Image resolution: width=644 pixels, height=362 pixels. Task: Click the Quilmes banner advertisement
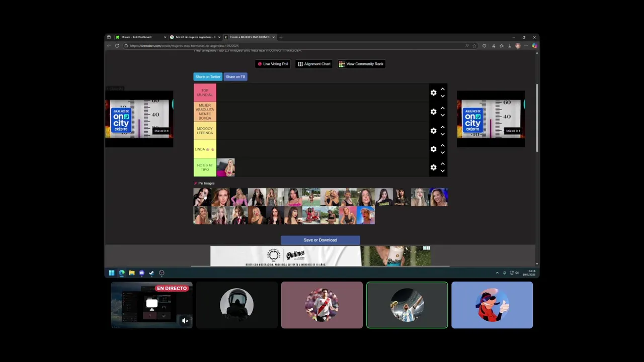[320, 256]
